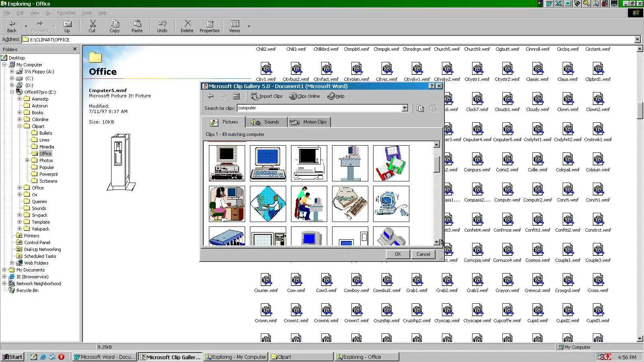Click the All Categories grid icon
The width and height of the screenshot is (644, 362).
tap(236, 96)
